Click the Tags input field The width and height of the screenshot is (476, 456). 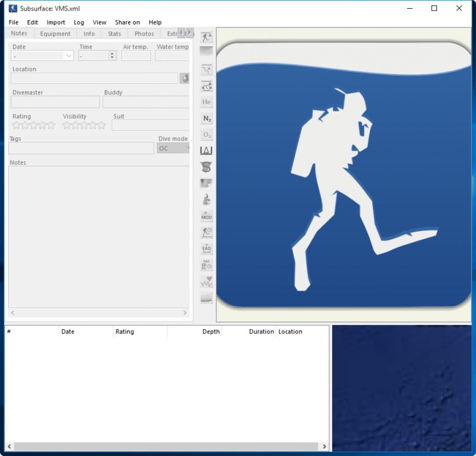[x=81, y=148]
